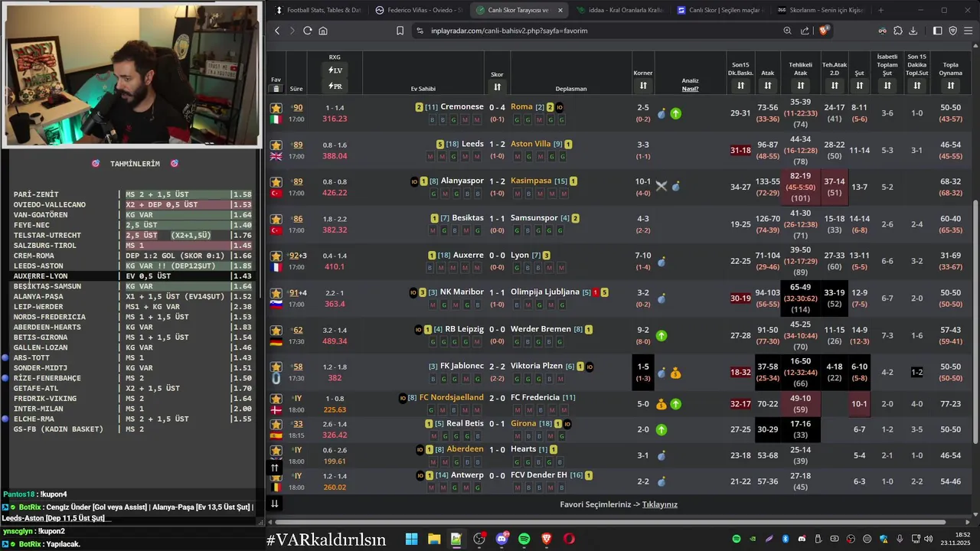Screen dimensions: 980x551
Task: Toggle favorite star for RB Leipzig row
Action: pyautogui.click(x=276, y=330)
